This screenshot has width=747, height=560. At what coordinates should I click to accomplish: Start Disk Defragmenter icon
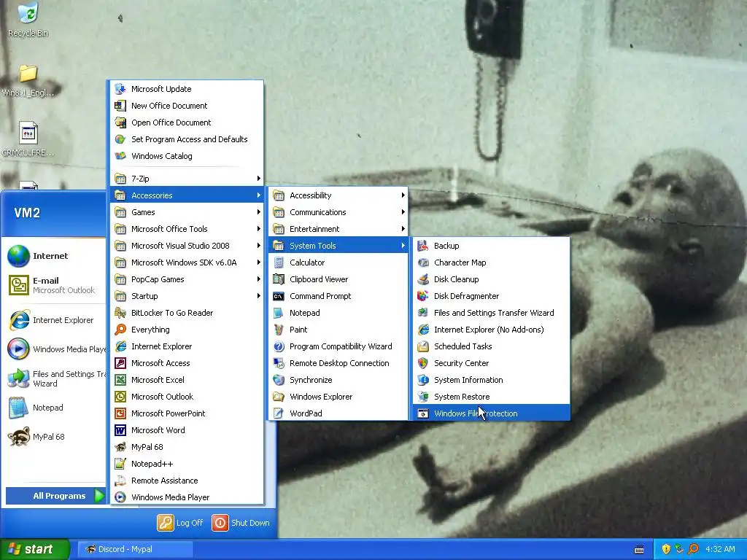coord(423,296)
